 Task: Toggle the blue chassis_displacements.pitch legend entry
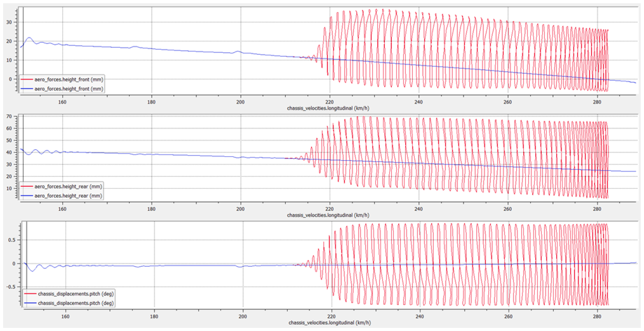pos(76,303)
